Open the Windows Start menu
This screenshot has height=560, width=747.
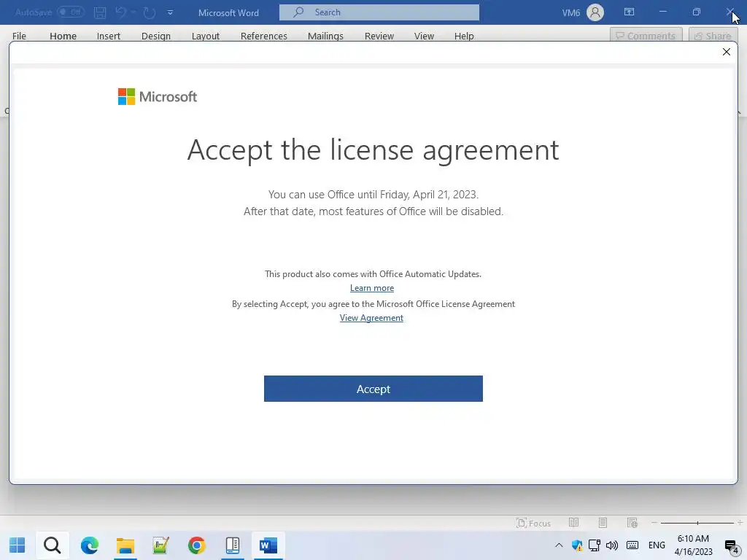tap(18, 545)
